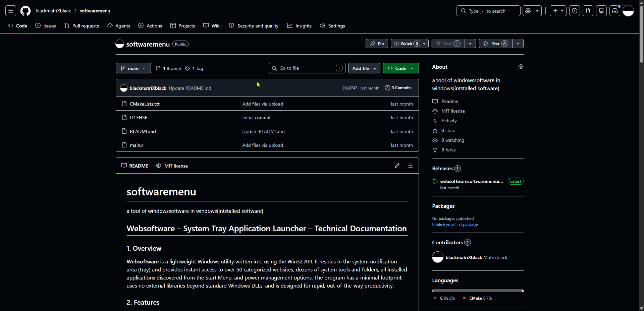The image size is (644, 311).
Task: Open contributor blackmatriXblack profile
Action: click(464, 257)
